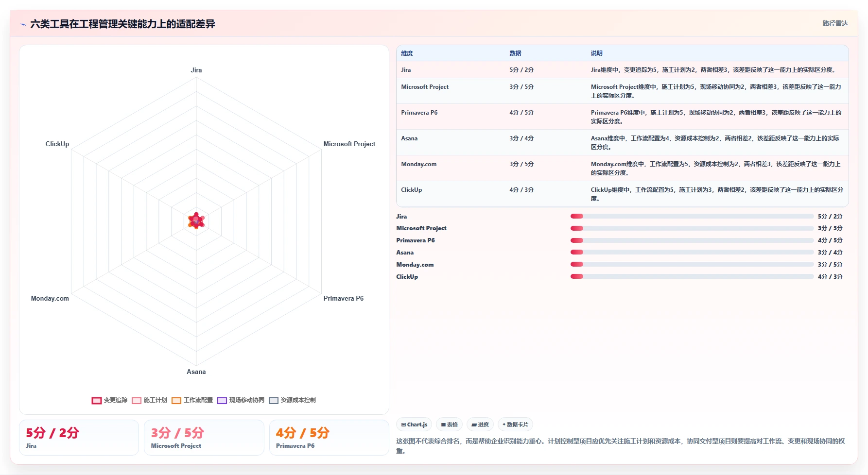This screenshot has height=475, width=868.
Task: Click the chart title 六类工具在工程管理关键能力上的适配差异
Action: [x=122, y=24]
